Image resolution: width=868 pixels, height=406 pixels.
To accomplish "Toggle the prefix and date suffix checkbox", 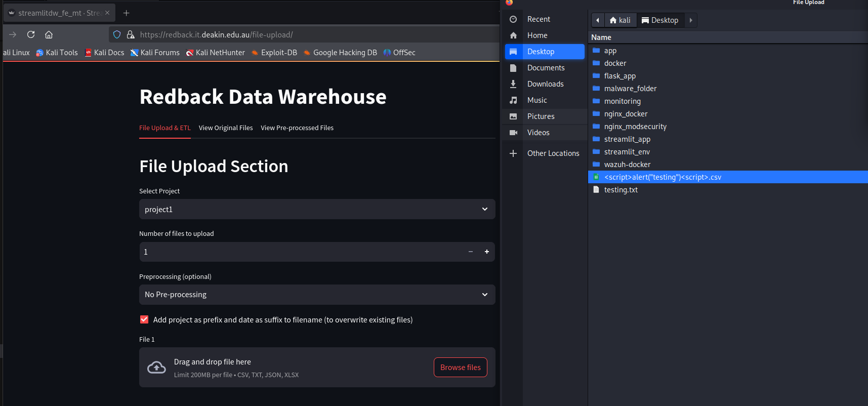I will point(144,319).
